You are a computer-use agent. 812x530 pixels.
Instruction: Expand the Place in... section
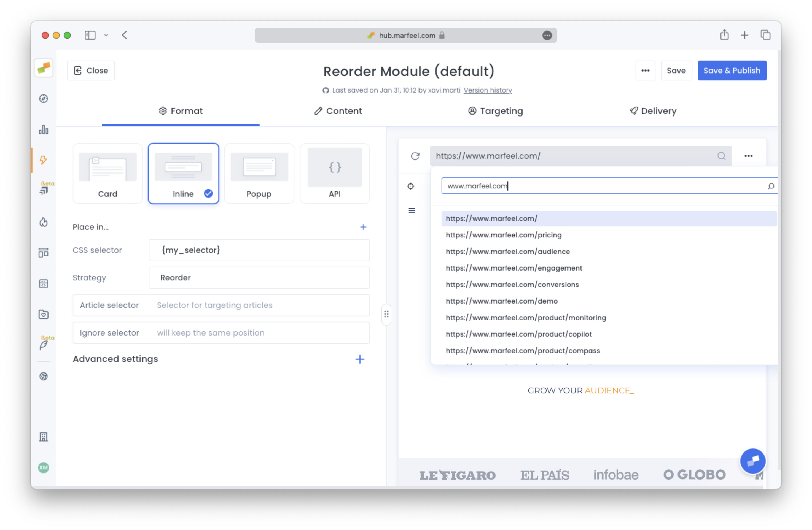(x=363, y=227)
